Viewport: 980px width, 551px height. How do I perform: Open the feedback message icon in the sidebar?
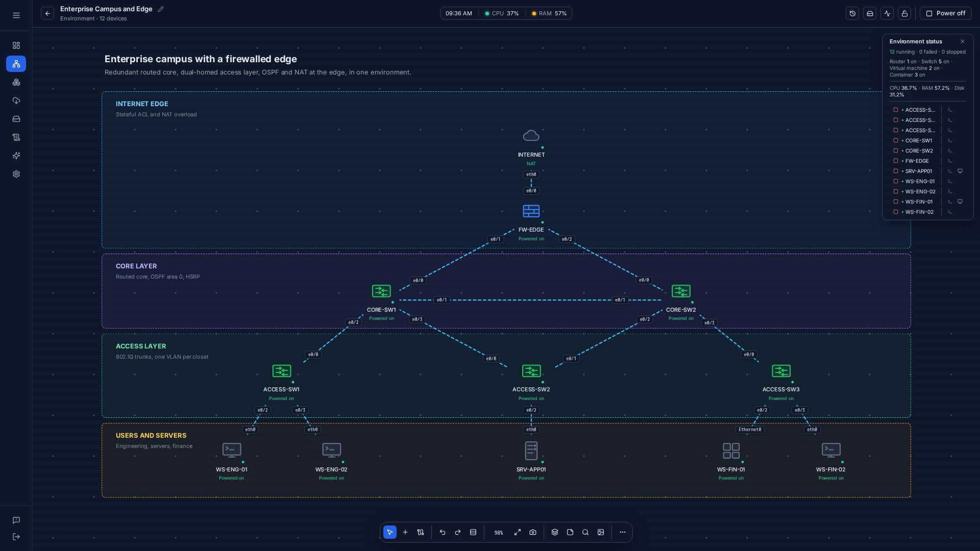tap(16, 520)
